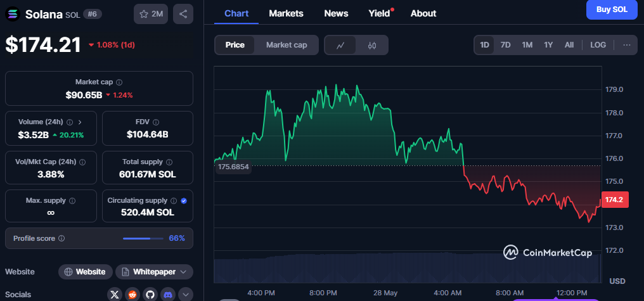Set chart range to 1Y
Viewport: 644px width, 301px height.
548,45
